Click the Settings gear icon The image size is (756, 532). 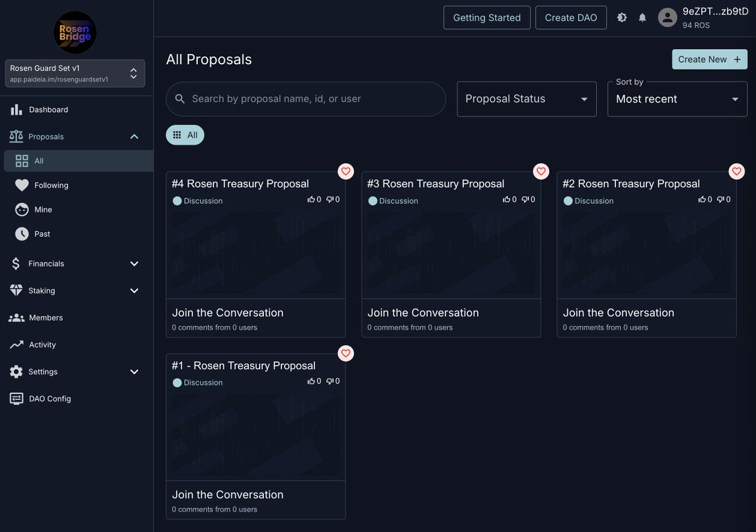16,372
